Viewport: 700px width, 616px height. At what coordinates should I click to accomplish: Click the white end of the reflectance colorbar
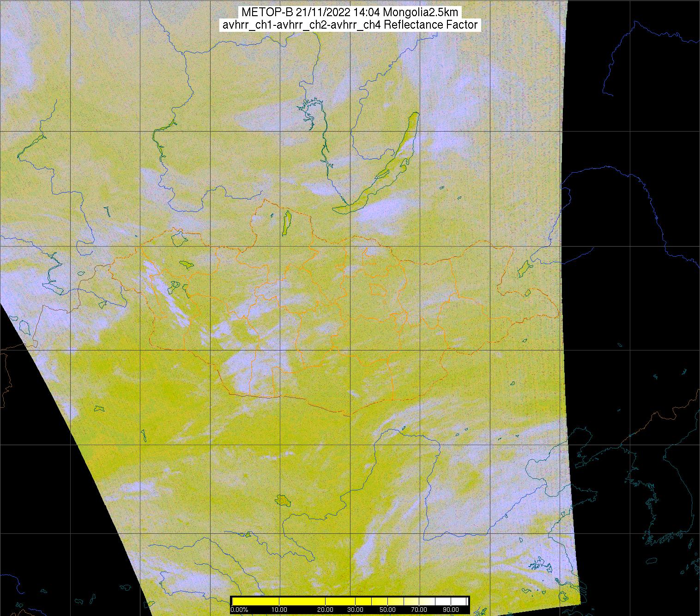tap(459, 601)
